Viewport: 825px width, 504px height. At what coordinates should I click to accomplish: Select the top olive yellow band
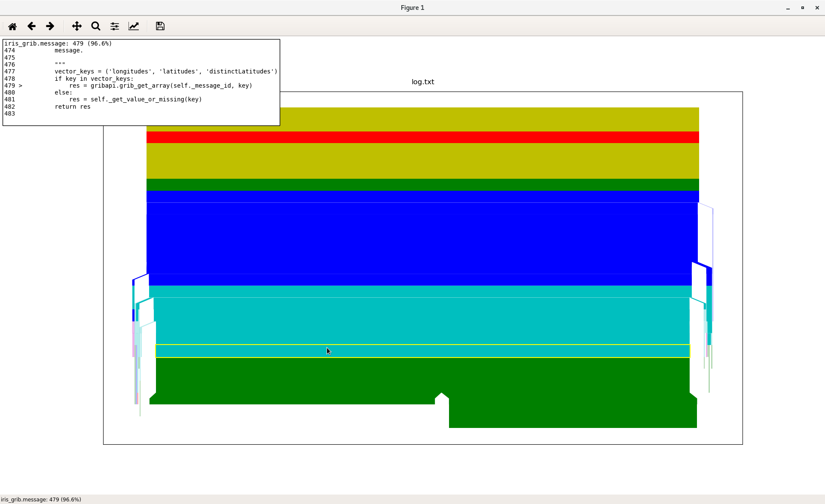pyautogui.click(x=473, y=119)
